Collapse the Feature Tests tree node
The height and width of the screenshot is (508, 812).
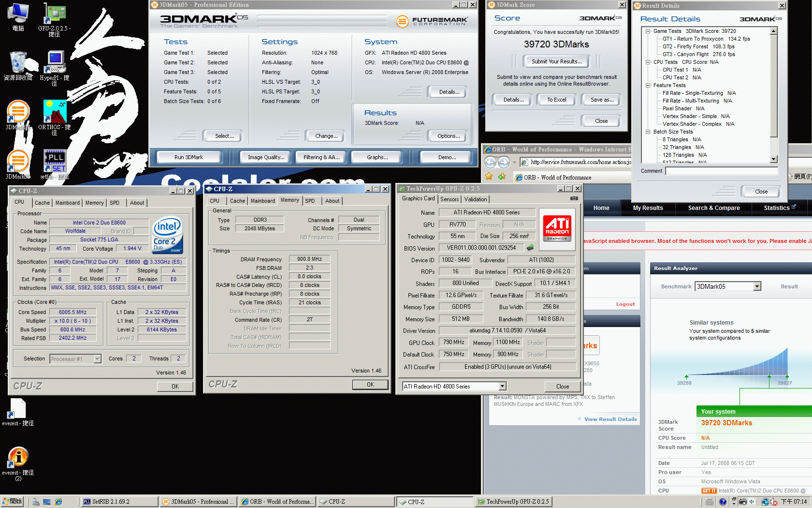(648, 85)
